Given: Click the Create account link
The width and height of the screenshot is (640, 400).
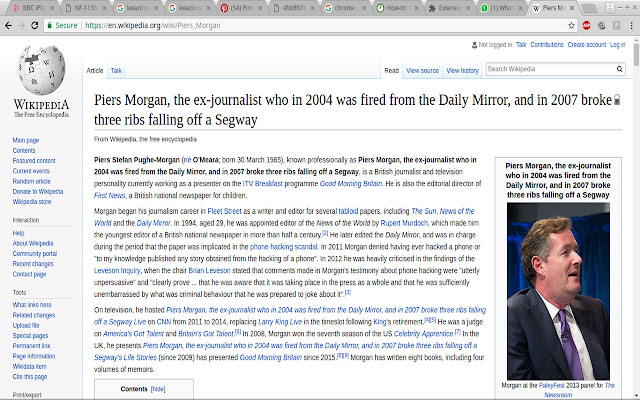Looking at the screenshot, I should point(587,44).
